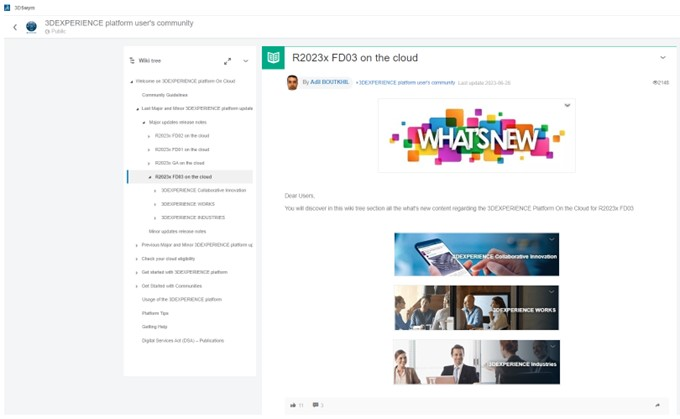Screen dimensions: 680x419
Task: Expand Previous Major and Minor updates node
Action: pyautogui.click(x=137, y=246)
